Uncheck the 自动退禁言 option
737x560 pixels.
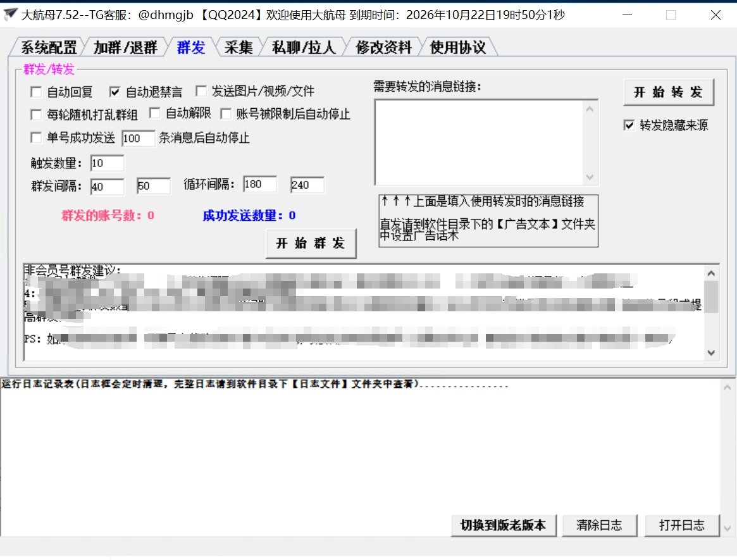(x=115, y=92)
